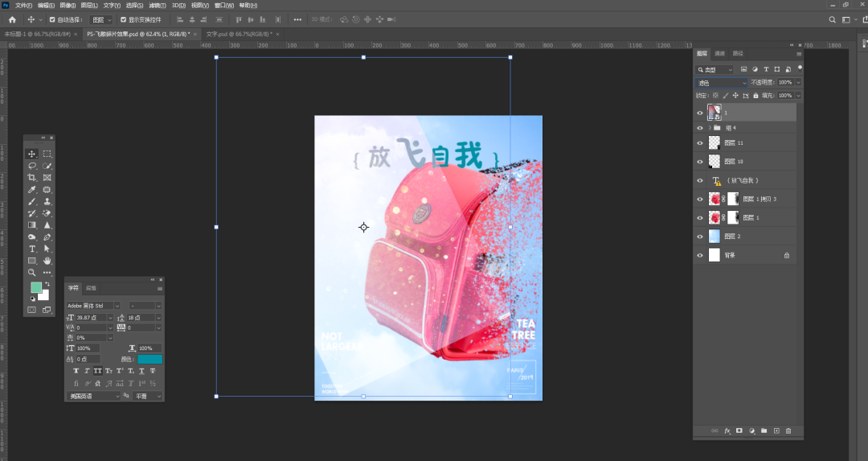Add a layer mask from panel bottom
The height and width of the screenshot is (461, 868).
click(x=739, y=430)
